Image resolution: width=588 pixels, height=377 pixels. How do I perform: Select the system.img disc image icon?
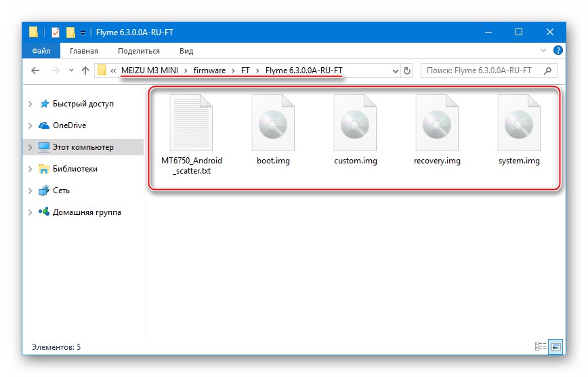click(x=519, y=123)
